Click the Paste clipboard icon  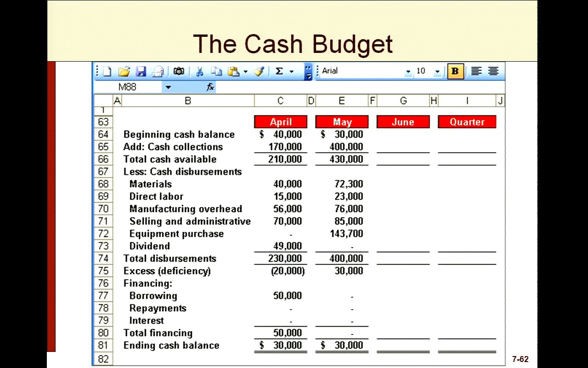pos(234,71)
